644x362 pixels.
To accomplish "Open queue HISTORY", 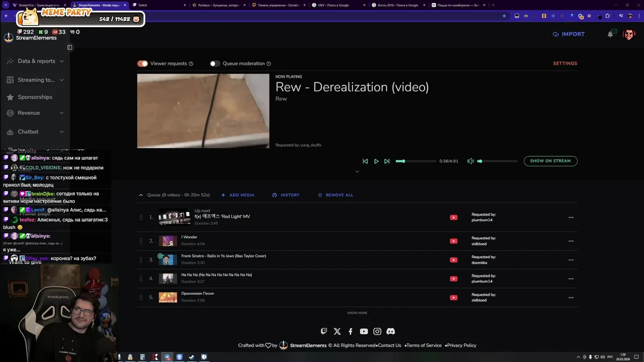I will click(286, 195).
